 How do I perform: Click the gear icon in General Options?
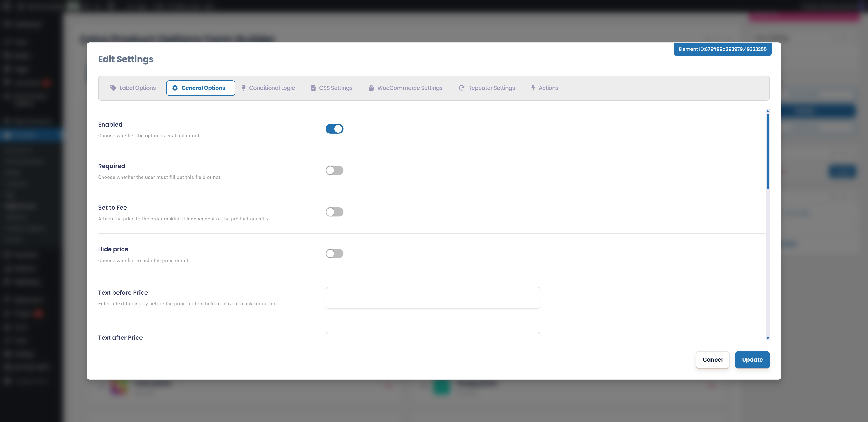tap(175, 88)
